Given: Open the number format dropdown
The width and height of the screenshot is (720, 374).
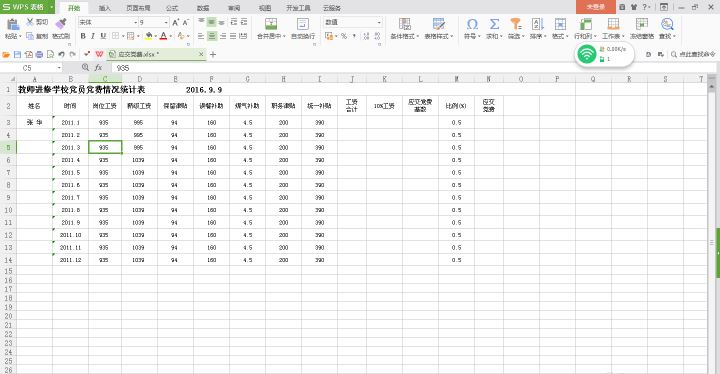Looking at the screenshot, I should (x=379, y=23).
